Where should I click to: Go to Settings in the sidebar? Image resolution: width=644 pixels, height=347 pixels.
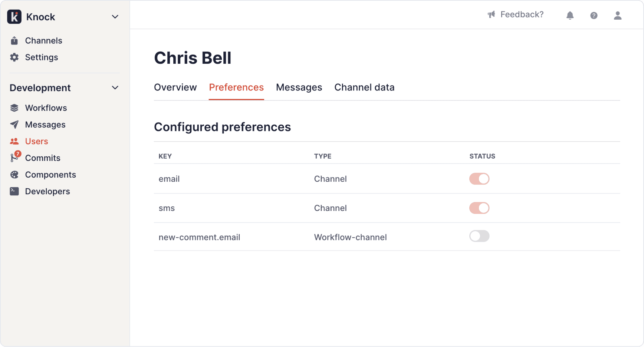tap(41, 57)
